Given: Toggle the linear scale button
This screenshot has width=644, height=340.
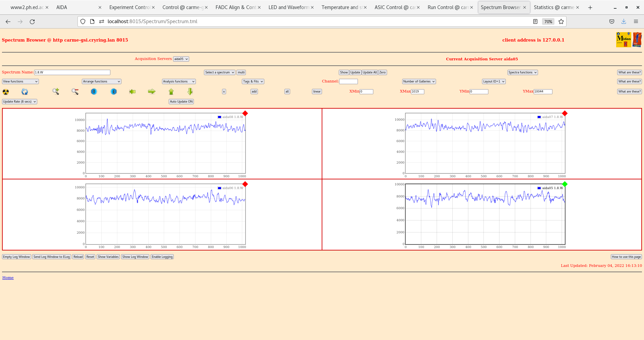Looking at the screenshot, I should 317,92.
